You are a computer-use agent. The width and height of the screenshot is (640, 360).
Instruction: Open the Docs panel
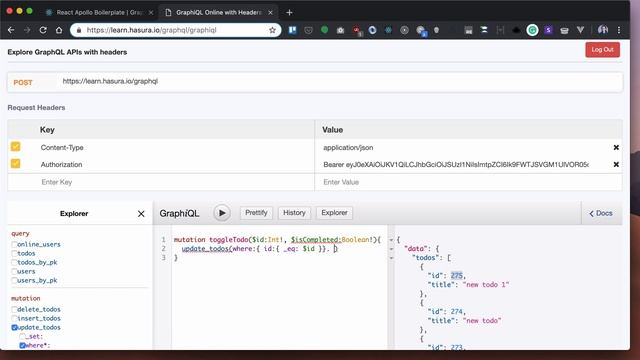click(x=601, y=213)
